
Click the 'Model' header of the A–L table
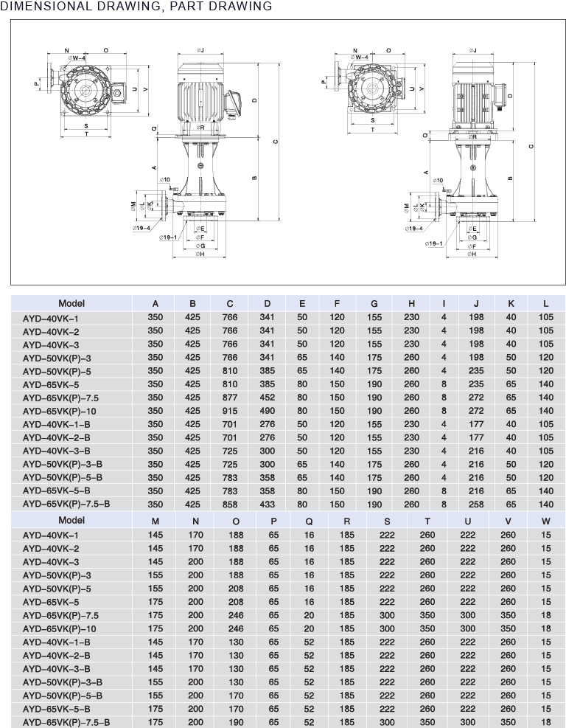point(71,303)
